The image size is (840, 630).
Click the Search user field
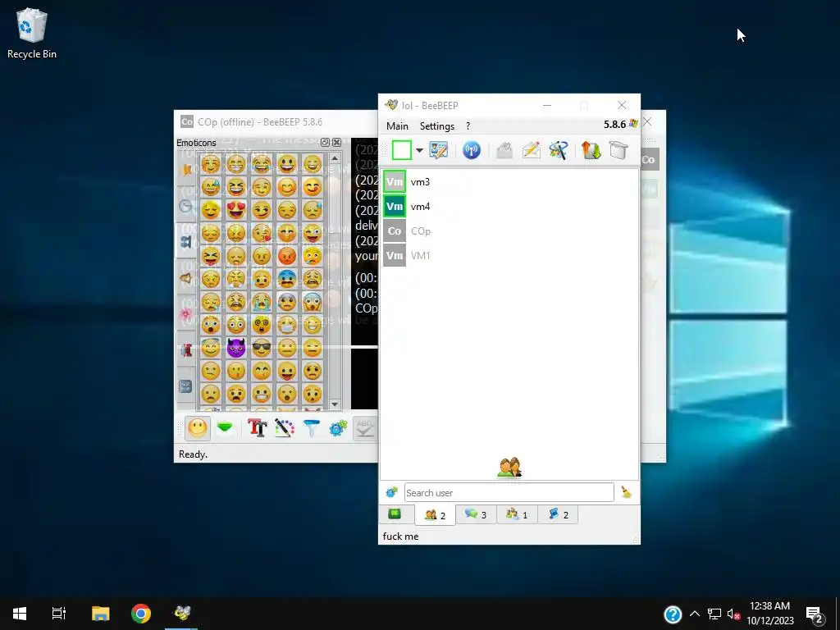(x=509, y=492)
